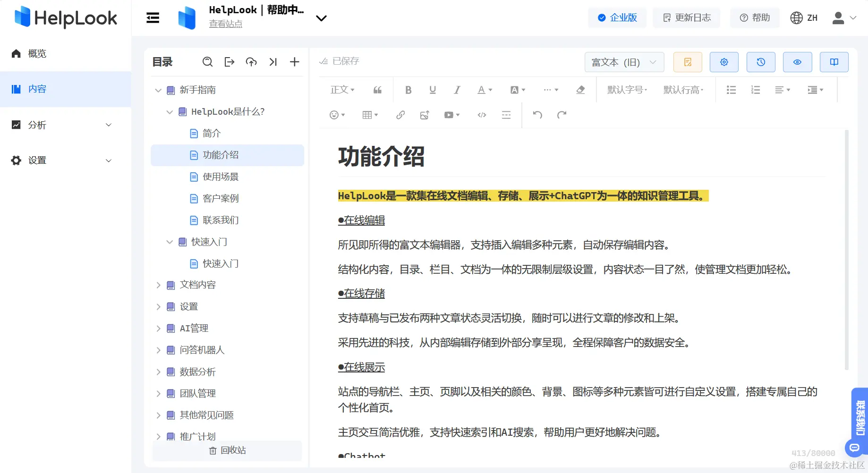868x473 pixels.
Task: Insert a bulleted list
Action: pyautogui.click(x=731, y=90)
